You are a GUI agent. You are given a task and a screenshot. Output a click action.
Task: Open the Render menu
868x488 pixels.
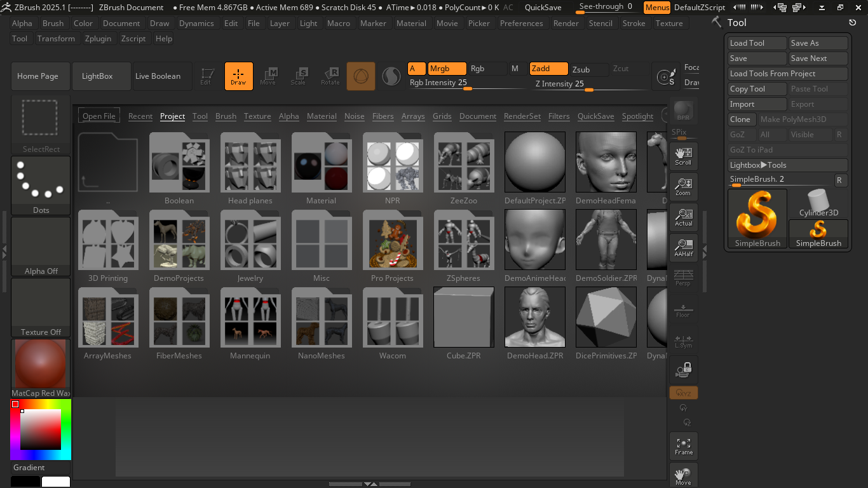566,23
